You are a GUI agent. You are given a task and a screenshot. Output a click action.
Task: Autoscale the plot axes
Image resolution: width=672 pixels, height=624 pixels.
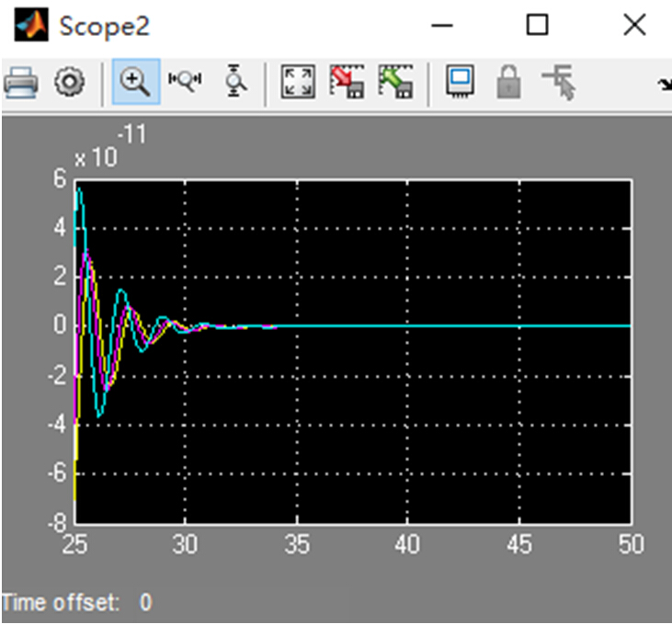298,82
